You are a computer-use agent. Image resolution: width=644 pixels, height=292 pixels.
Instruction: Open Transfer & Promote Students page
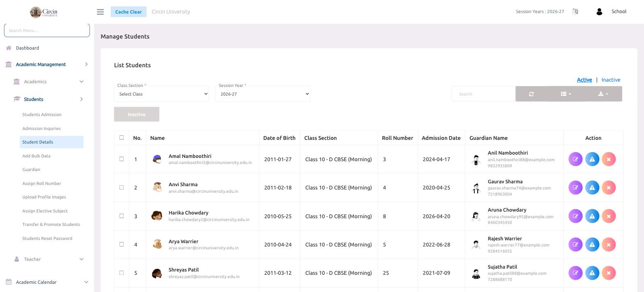51,224
